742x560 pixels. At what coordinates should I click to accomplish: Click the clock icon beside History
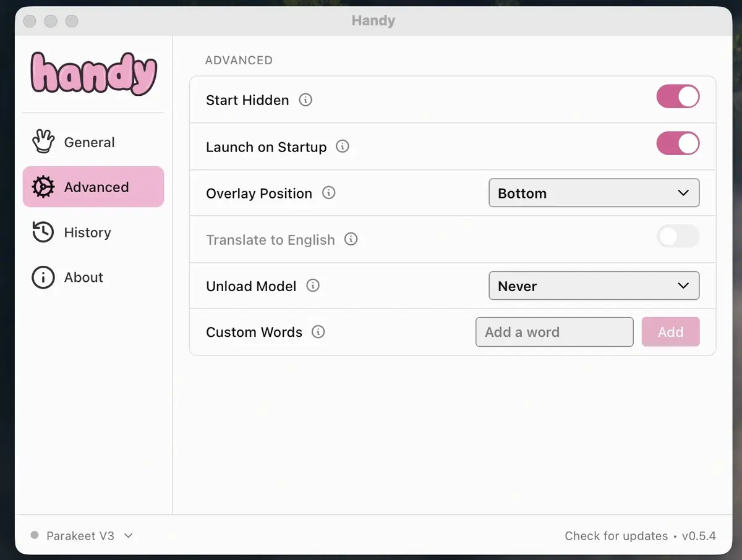point(43,232)
